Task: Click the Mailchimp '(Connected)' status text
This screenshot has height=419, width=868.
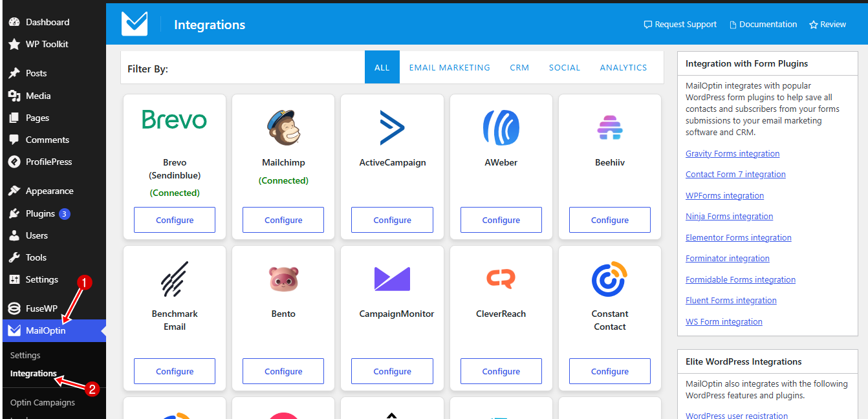Action: coord(283,180)
